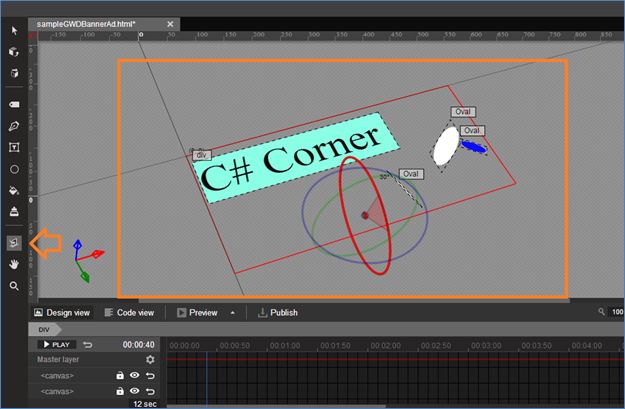Click the 00:00:40 current time display

[x=138, y=345]
